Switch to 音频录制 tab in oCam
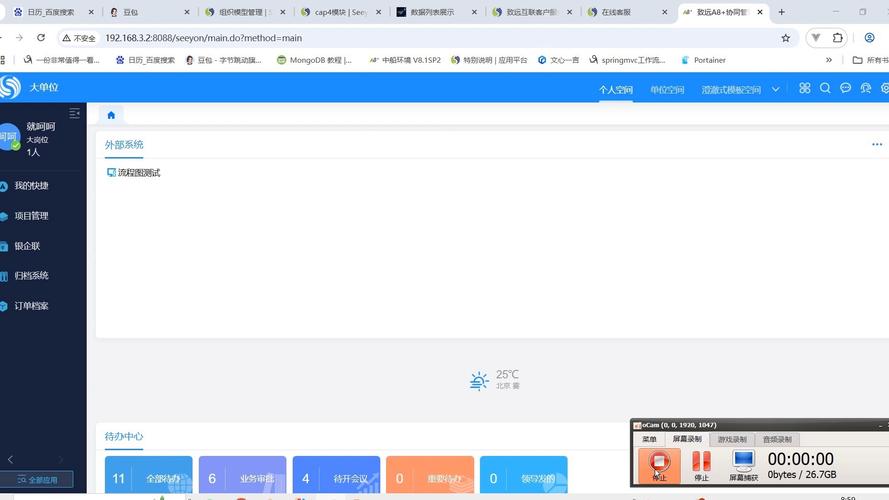The height and width of the screenshot is (500, 889). (777, 439)
